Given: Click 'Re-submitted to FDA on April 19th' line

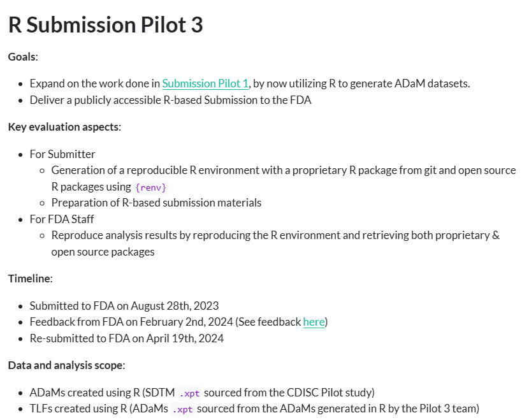Looking at the screenshot, I should point(127,338).
